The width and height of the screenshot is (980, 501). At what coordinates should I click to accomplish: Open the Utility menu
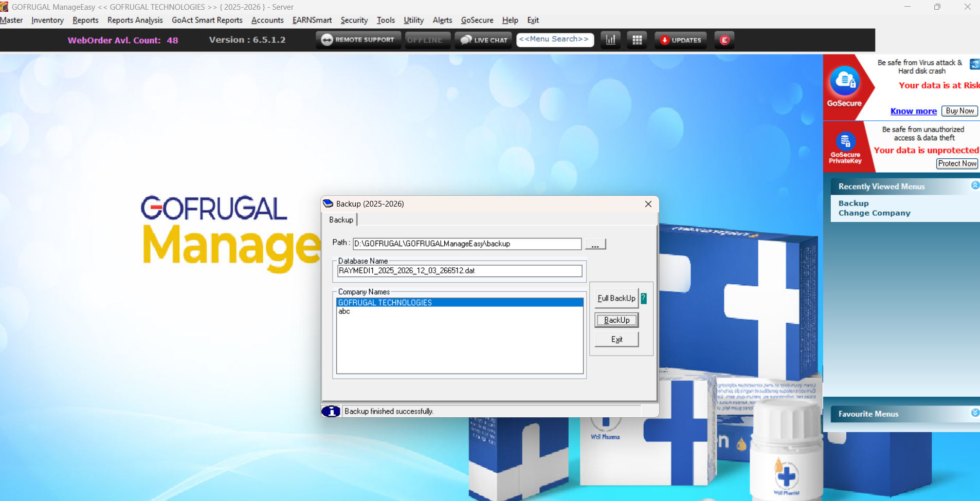point(414,20)
